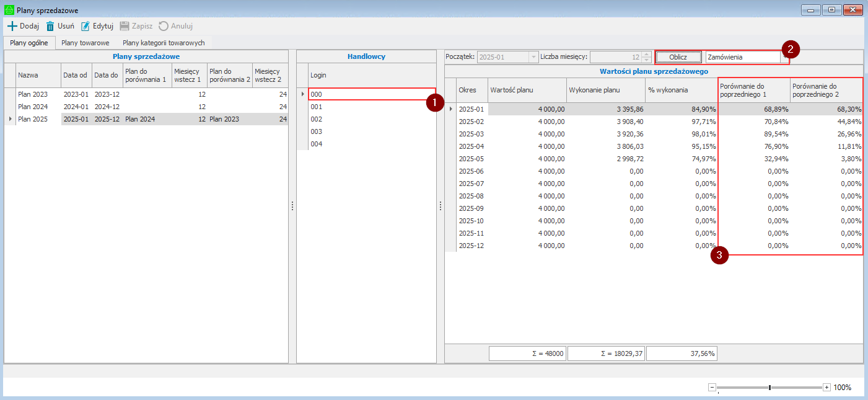Expand the Zamówienia combo box
The image size is (868, 400).
click(785, 57)
